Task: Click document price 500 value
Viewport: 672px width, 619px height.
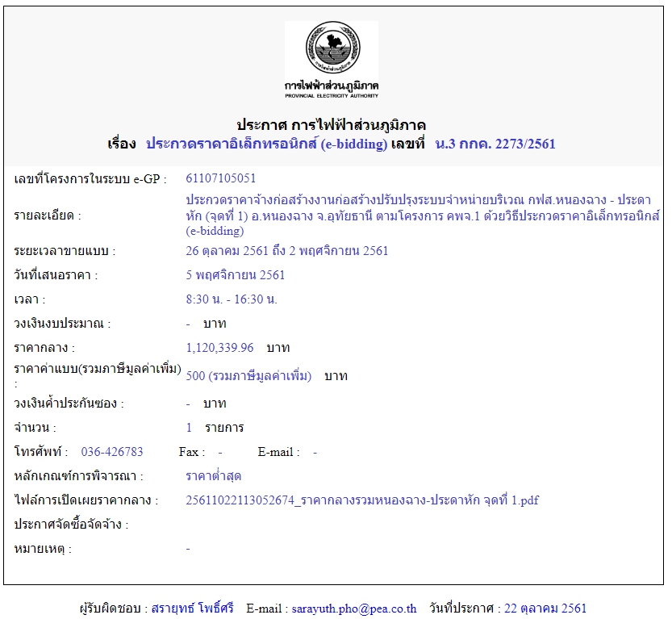Action: click(x=248, y=376)
